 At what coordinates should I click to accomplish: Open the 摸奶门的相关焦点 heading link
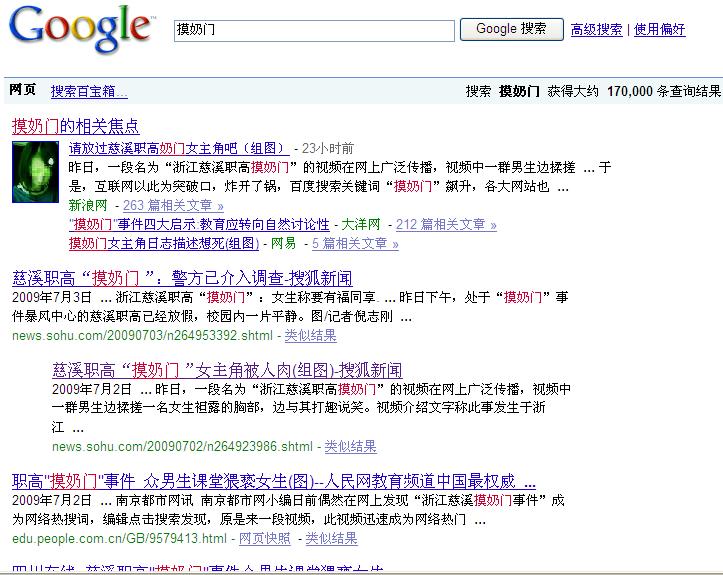76,126
